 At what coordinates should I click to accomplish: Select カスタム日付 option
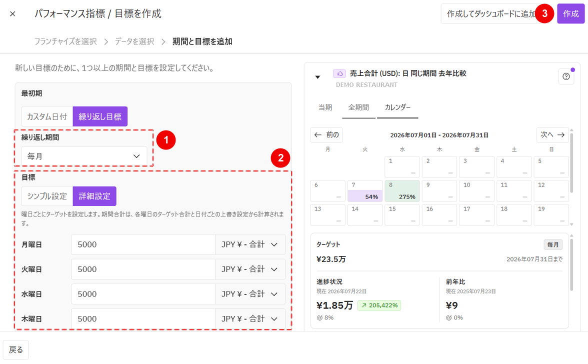point(47,116)
